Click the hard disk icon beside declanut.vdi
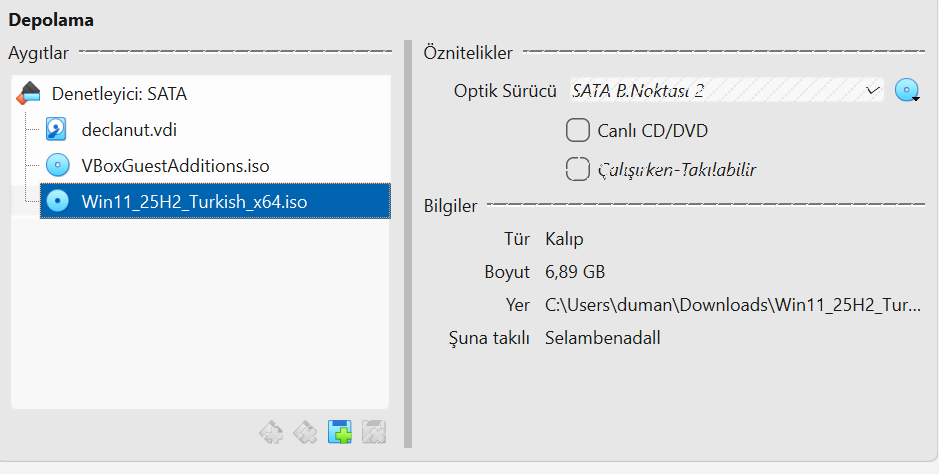Screen dimensions: 939x474 tap(57, 130)
